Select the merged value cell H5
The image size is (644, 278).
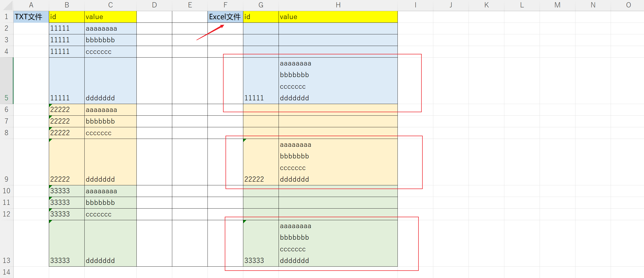(338, 81)
